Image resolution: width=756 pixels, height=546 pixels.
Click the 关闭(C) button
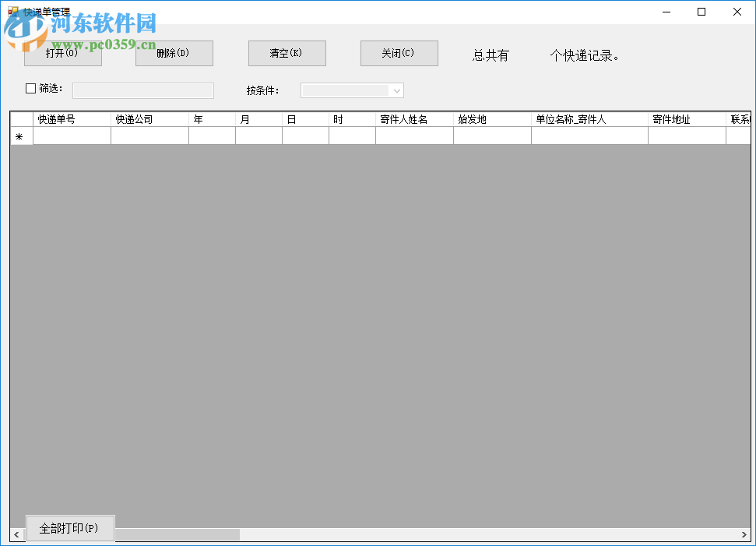pos(399,53)
